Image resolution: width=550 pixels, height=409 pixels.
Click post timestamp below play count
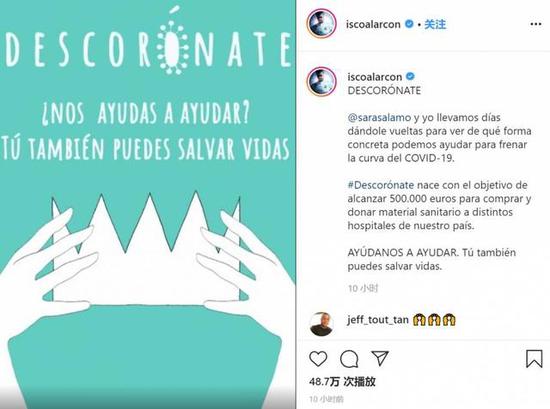click(326, 399)
